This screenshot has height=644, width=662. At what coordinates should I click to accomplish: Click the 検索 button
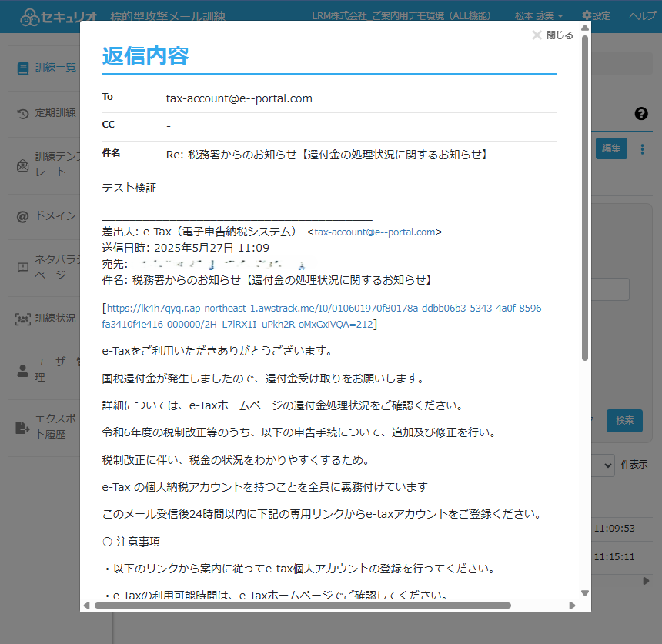[x=624, y=421]
